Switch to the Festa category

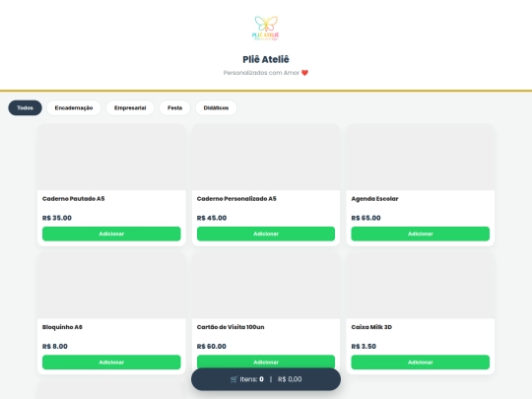coord(174,108)
